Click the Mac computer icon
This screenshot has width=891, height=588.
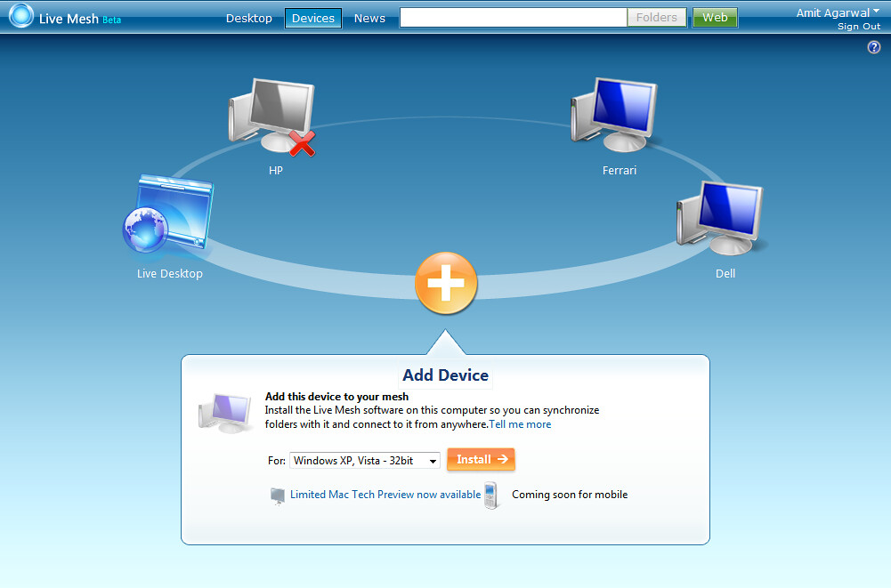[277, 495]
